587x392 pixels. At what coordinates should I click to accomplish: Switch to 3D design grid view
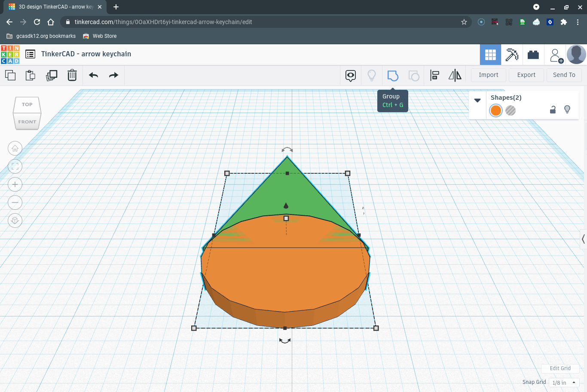coord(490,55)
